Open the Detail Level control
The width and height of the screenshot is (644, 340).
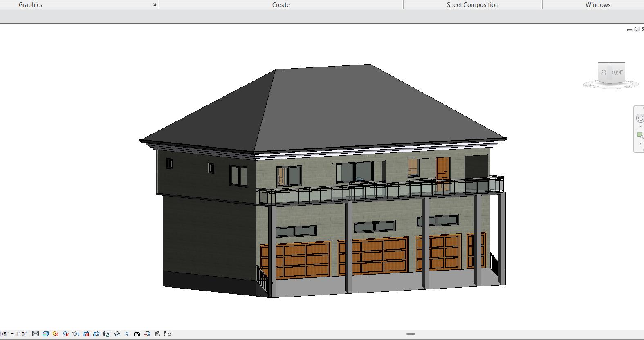36,334
